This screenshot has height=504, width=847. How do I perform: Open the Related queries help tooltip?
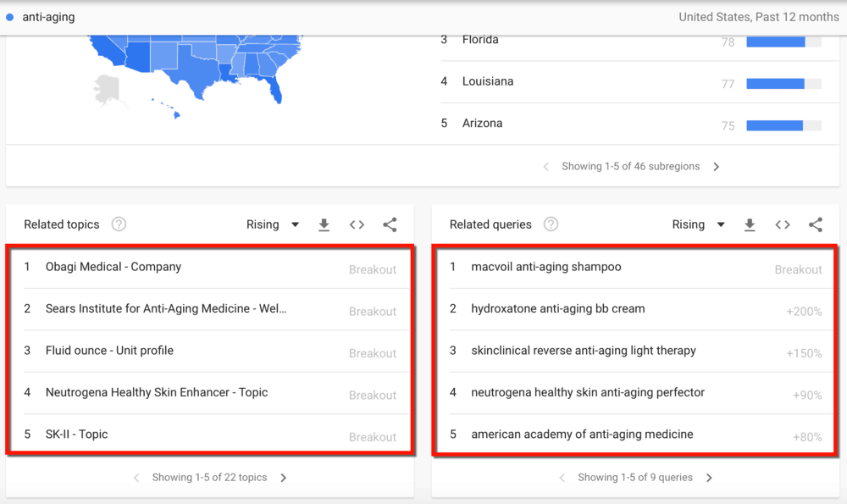pos(551,224)
